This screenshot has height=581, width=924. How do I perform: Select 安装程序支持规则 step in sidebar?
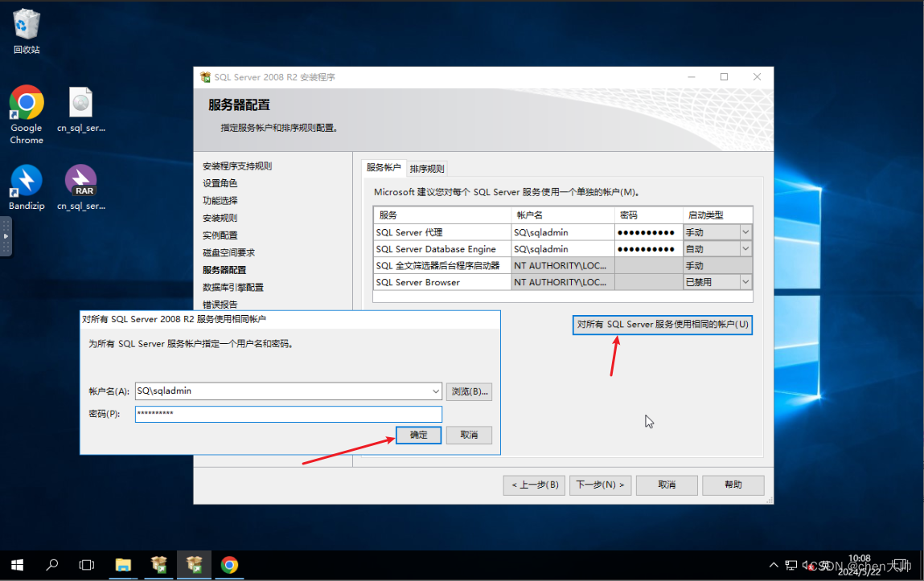pos(237,166)
